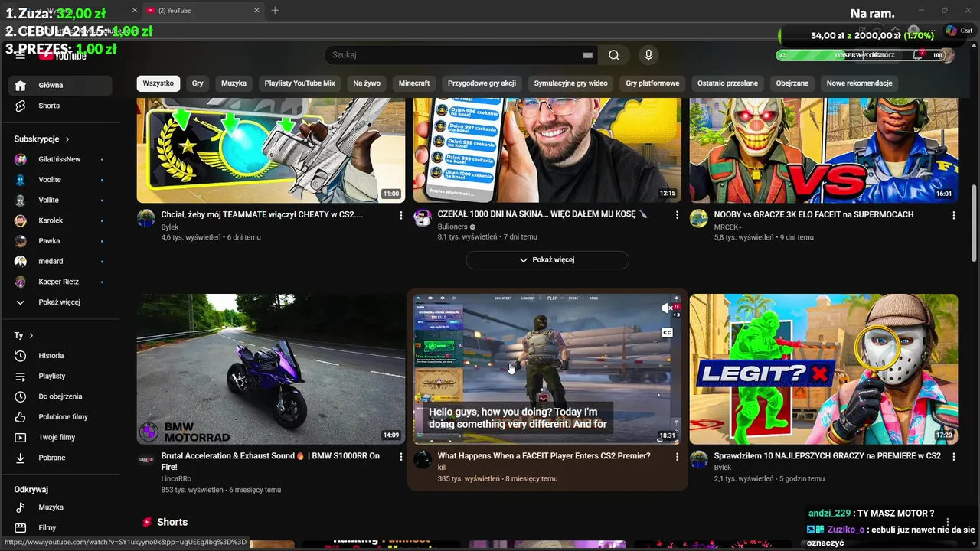The width and height of the screenshot is (980, 551).
Task: Open Do obejrzenia watch-later list
Action: (x=60, y=396)
